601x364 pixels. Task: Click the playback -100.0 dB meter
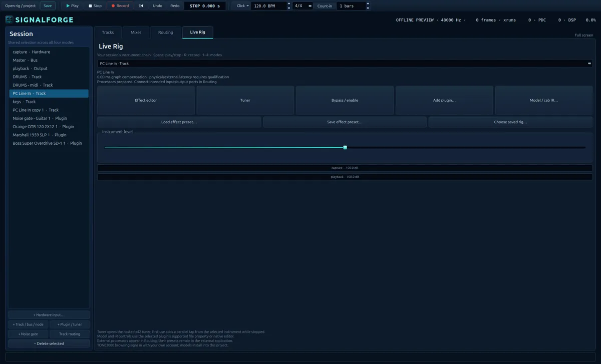345,177
